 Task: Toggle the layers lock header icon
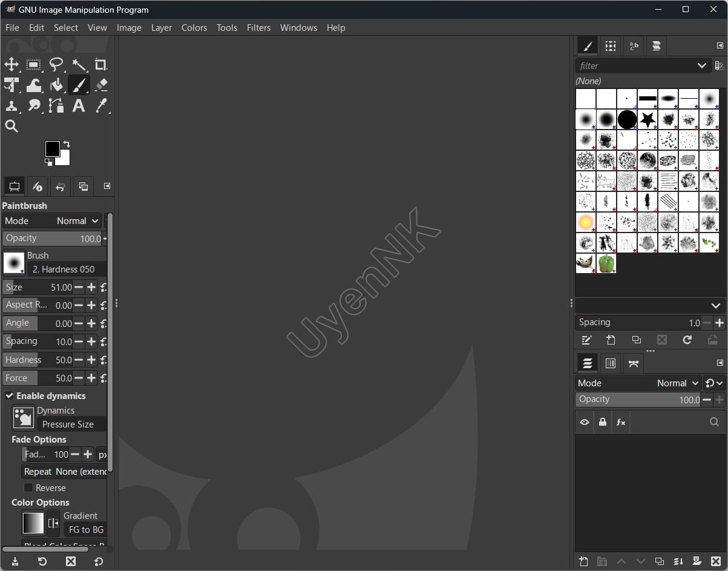(x=602, y=422)
